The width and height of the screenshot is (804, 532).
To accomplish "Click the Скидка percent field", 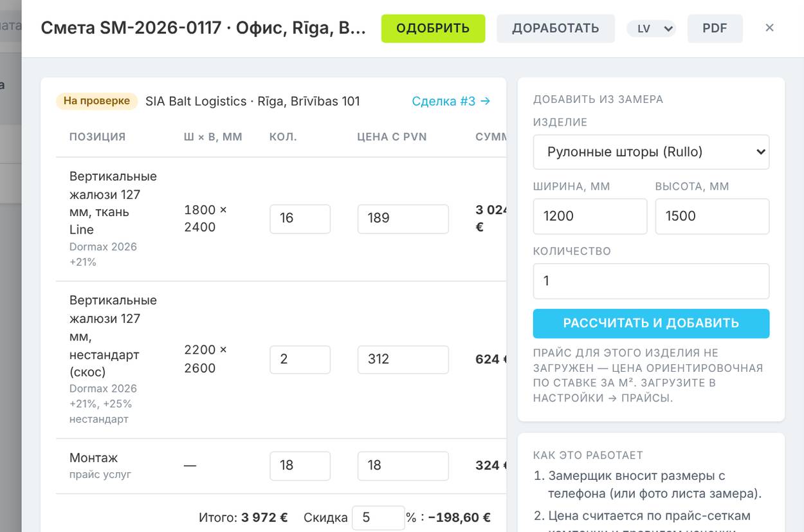I will pos(378,518).
